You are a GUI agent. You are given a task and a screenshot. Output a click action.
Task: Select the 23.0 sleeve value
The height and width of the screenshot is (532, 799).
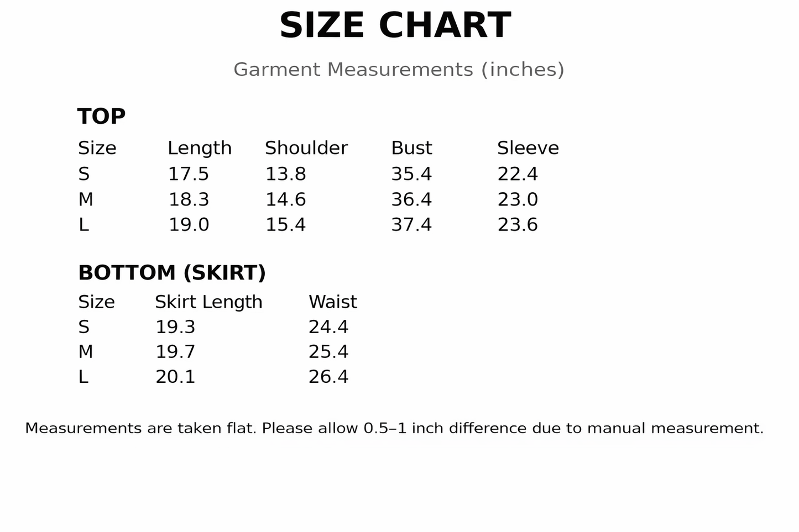click(518, 199)
